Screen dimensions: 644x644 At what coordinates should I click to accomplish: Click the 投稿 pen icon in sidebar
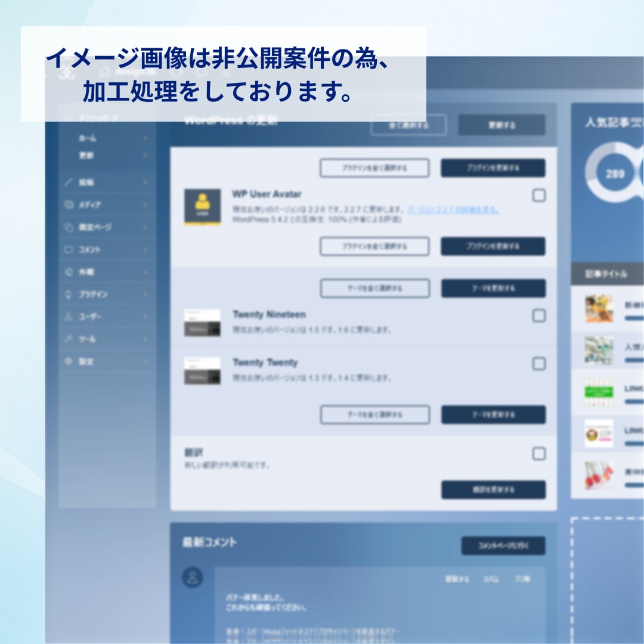click(69, 182)
